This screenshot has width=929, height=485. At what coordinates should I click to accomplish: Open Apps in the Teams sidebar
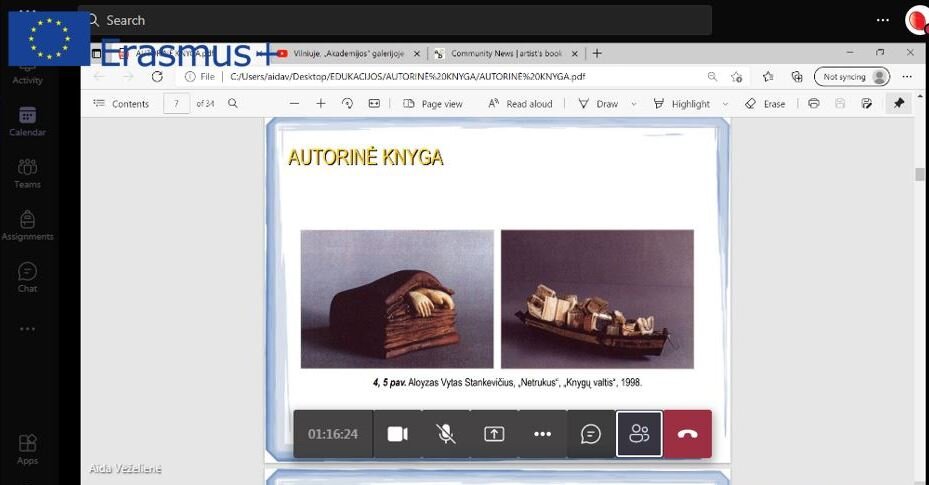[x=27, y=449]
